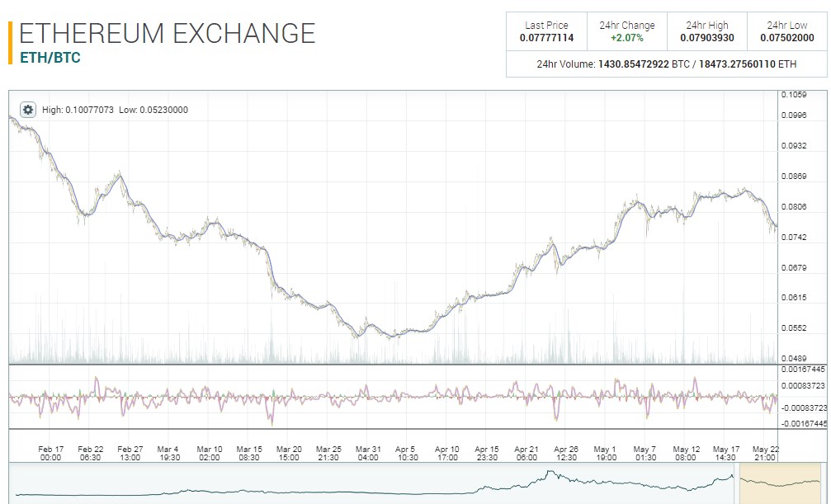
Task: Open chart settings via the gear icon
Action: tap(27, 110)
